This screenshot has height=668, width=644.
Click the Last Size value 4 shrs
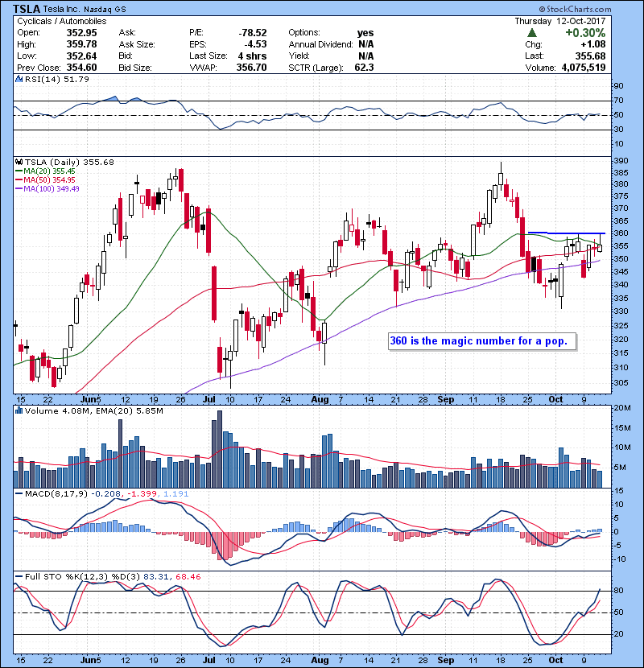252,56
